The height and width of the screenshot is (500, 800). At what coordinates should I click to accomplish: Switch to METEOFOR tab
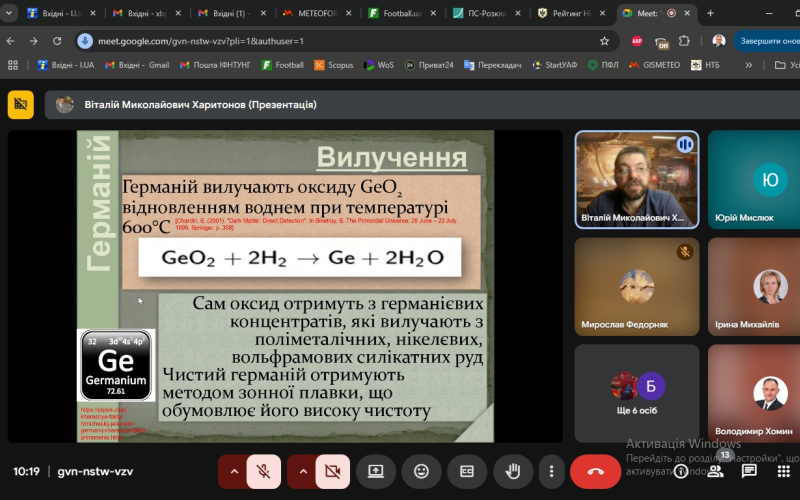point(316,14)
